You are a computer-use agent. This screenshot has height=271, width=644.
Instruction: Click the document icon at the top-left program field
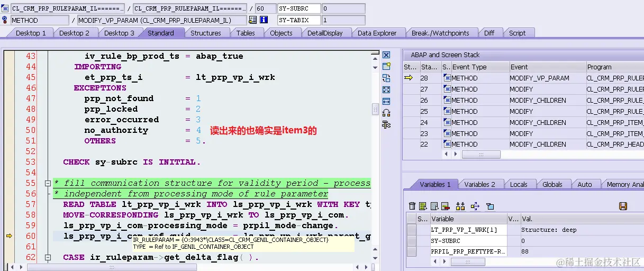click(5, 8)
